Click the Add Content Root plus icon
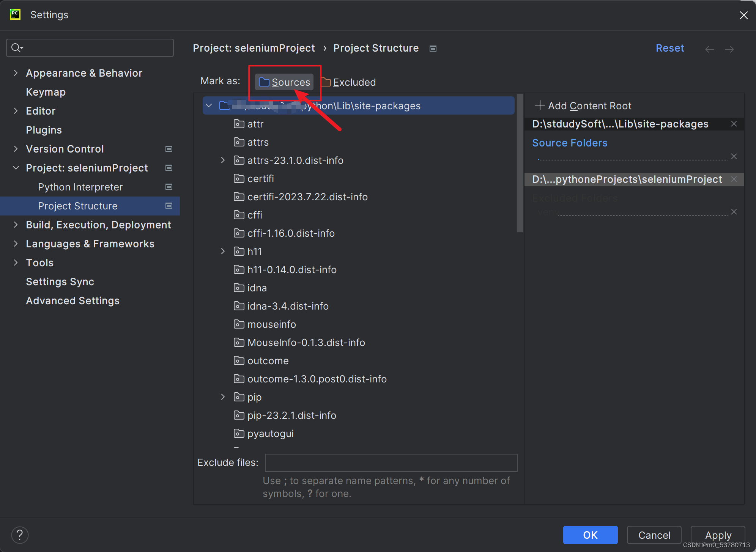The height and width of the screenshot is (552, 756). (539, 105)
